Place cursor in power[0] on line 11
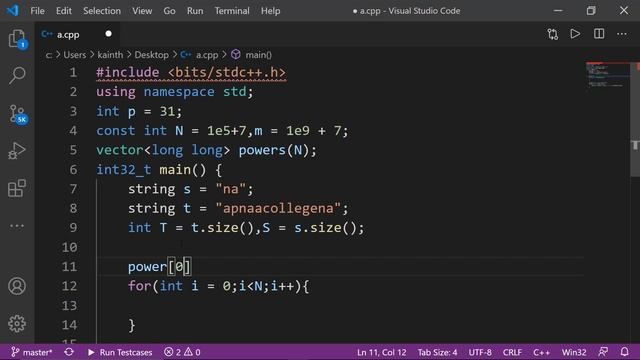Image resolution: width=640 pixels, height=360 pixels. 159,267
